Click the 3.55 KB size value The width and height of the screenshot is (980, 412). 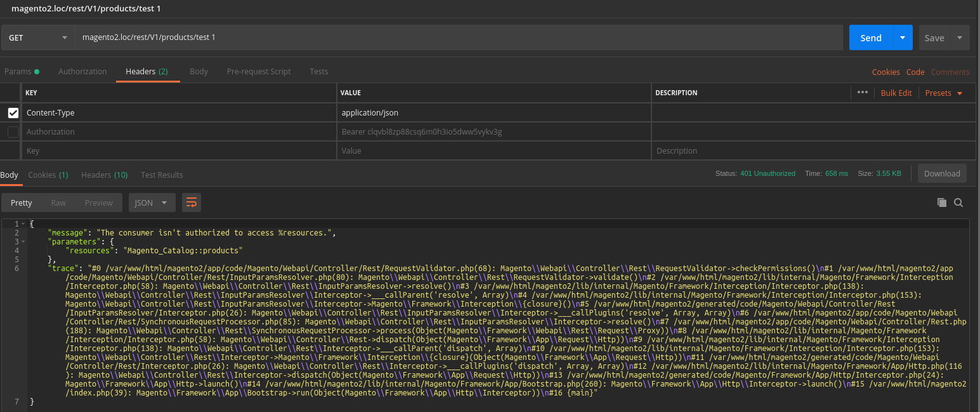889,173
